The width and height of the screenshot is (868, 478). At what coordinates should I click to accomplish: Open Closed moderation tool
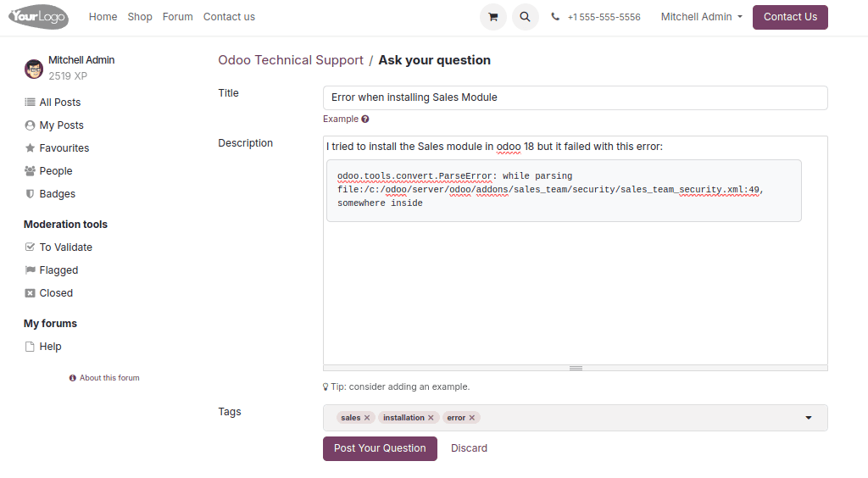coord(56,293)
